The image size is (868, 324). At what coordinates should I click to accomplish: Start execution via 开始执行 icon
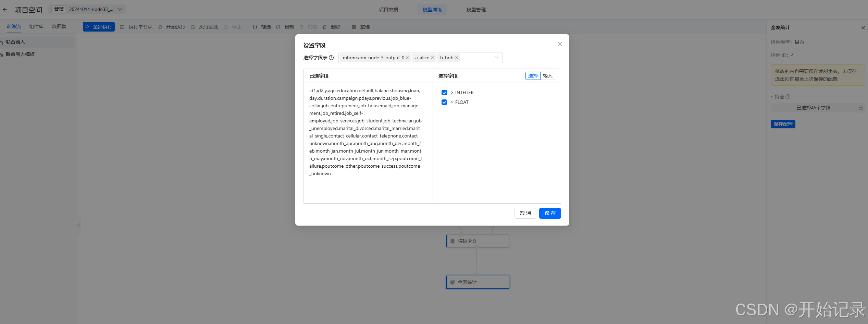tap(160, 27)
